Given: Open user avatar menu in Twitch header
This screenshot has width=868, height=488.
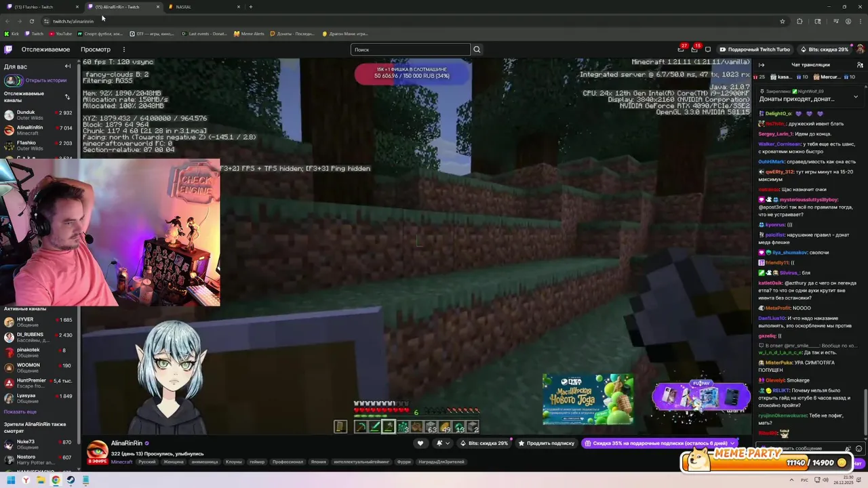Looking at the screenshot, I should tap(860, 49).
